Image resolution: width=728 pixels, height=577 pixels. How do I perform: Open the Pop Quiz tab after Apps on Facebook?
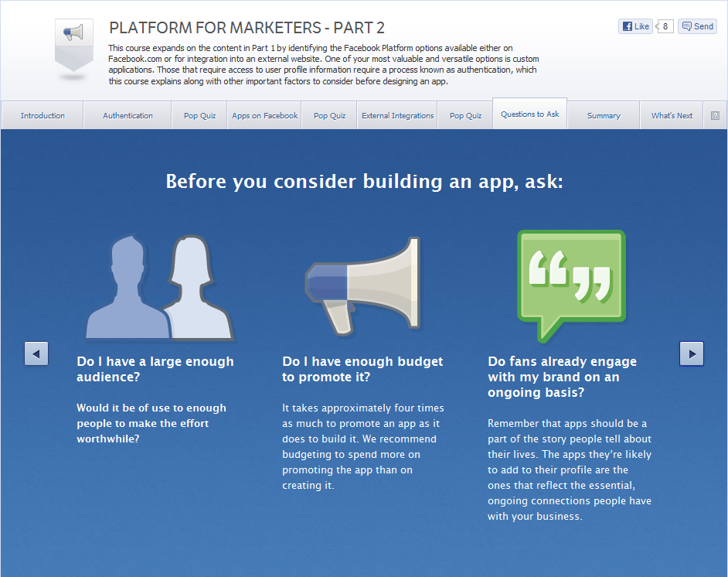pos(330,115)
